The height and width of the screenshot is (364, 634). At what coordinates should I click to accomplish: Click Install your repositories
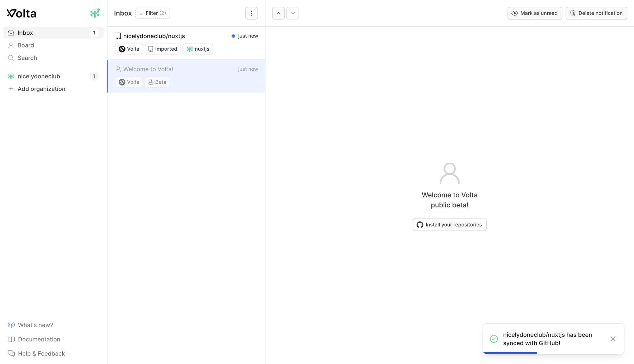pyautogui.click(x=450, y=225)
